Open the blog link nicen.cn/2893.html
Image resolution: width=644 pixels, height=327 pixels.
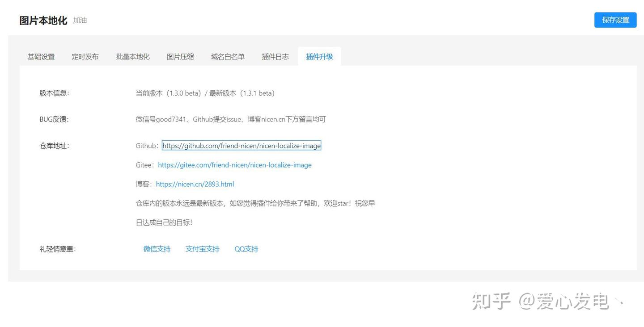195,184
